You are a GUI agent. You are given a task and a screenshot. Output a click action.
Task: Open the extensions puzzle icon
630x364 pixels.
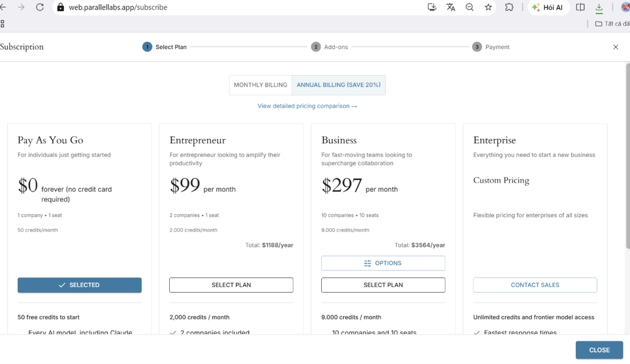(x=509, y=7)
